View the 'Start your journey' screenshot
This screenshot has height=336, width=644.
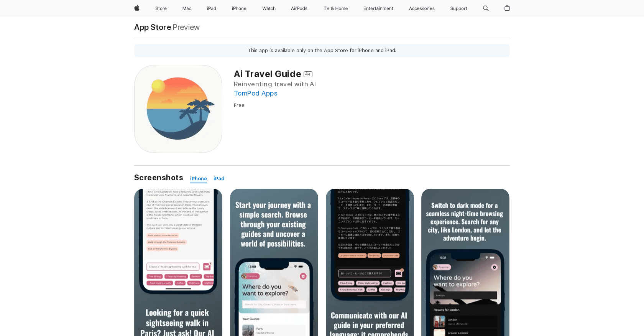[274, 262]
